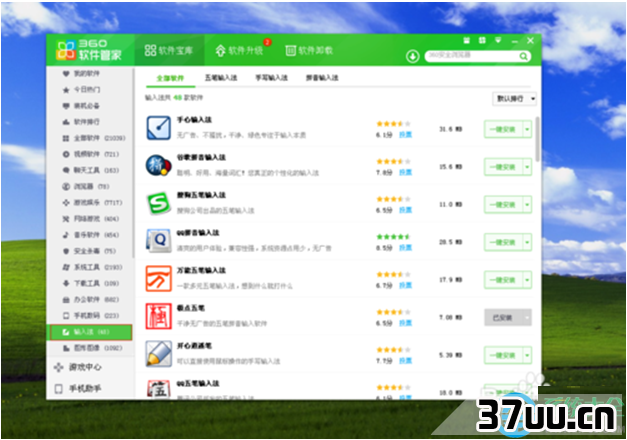627x440 pixels.
Task: Click the highlighted 输入法 sidebar item
Action: click(91, 332)
